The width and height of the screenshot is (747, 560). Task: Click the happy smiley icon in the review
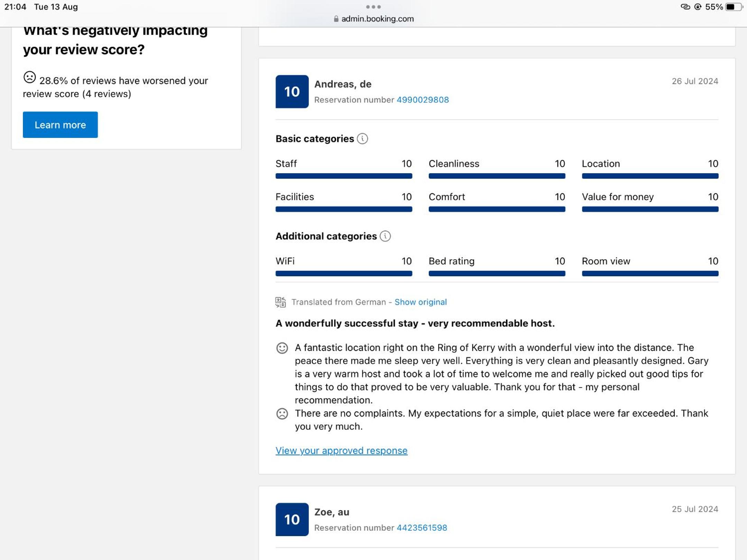[282, 348]
